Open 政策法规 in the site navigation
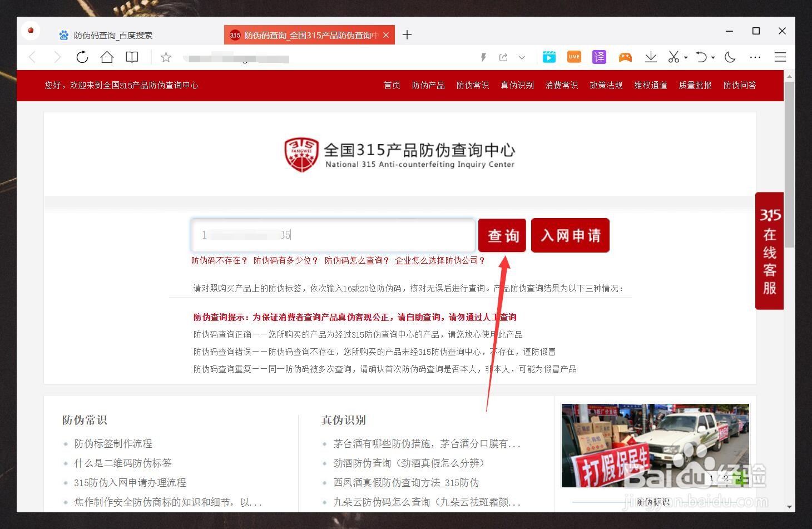812x529 pixels. tap(606, 85)
